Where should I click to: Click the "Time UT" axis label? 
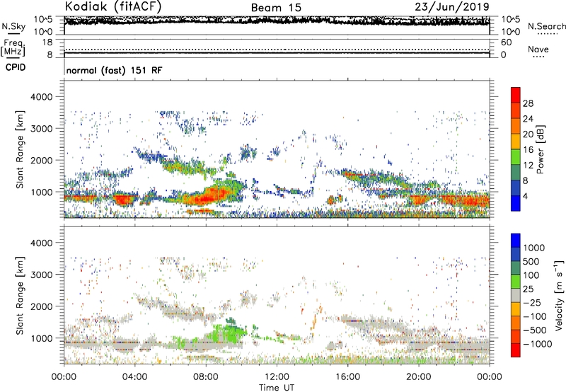click(x=277, y=388)
